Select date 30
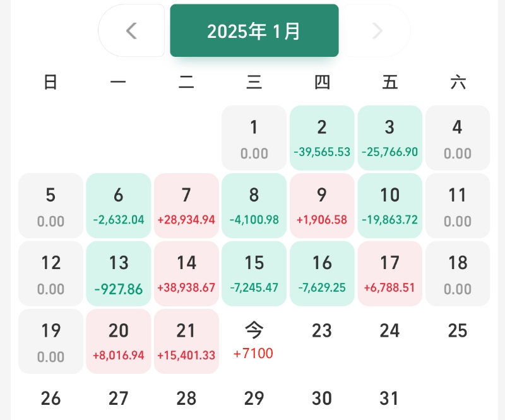 322,399
